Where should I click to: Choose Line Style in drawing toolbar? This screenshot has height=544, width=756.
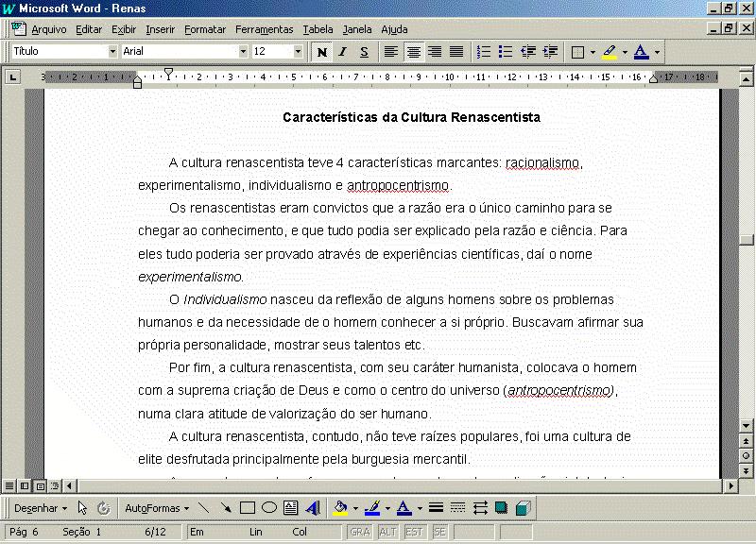(436, 507)
